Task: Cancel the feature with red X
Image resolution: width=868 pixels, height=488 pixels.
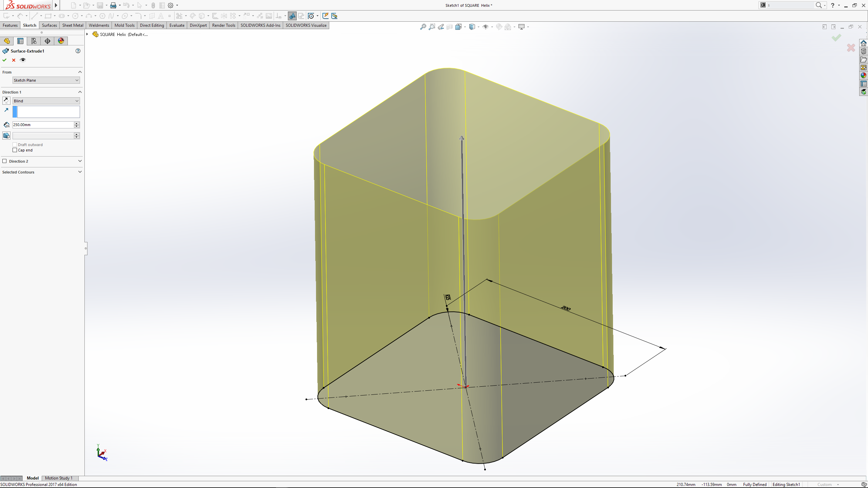Action: 14,60
